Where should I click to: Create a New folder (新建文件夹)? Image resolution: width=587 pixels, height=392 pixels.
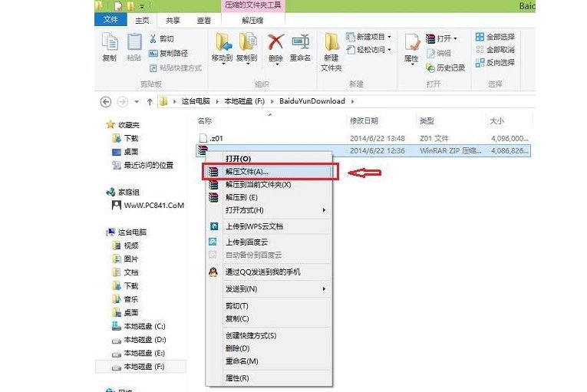331,51
